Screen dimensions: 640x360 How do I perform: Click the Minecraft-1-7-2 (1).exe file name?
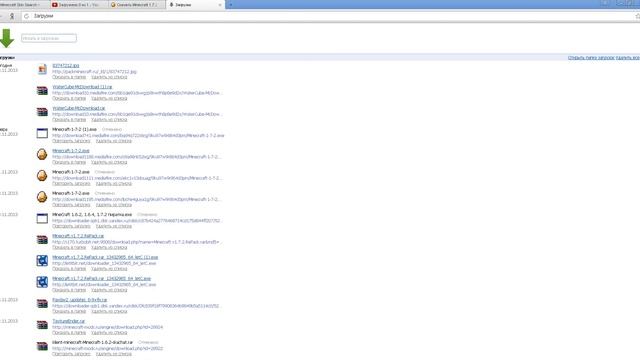tap(74, 129)
